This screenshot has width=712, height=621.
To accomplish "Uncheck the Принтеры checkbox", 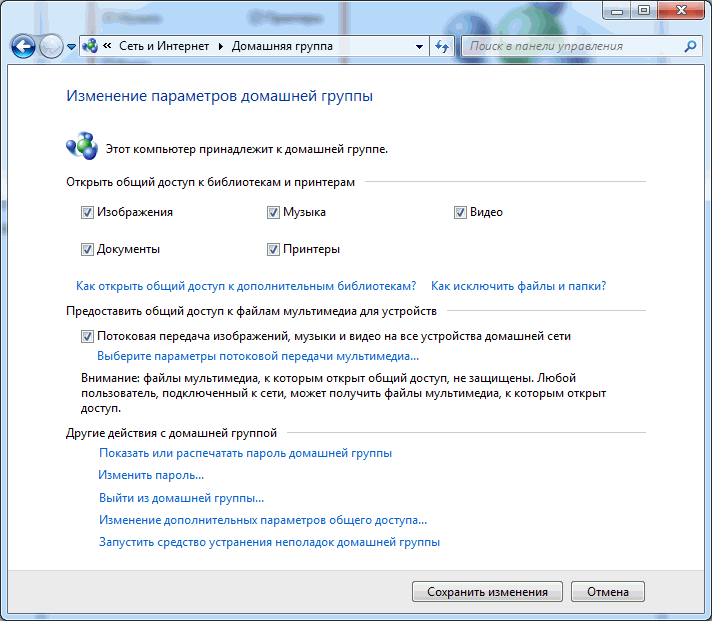I will 273,249.
